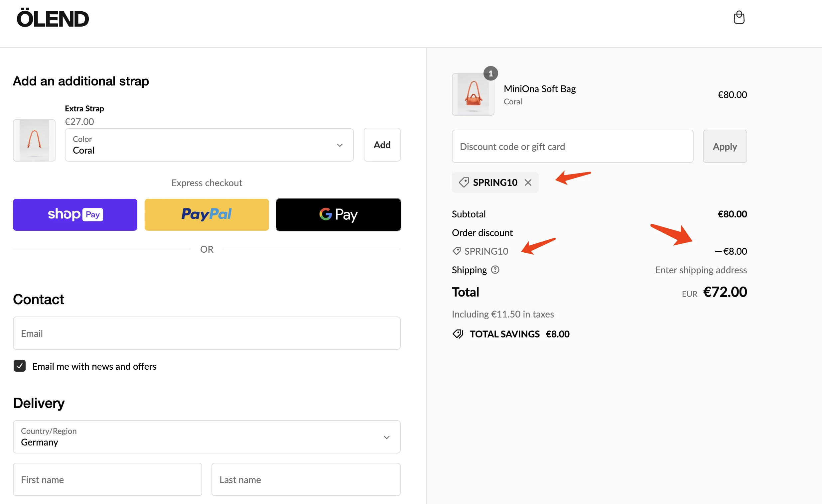
Task: Click the TOTAL SAVINGS €8.00 text
Action: pyautogui.click(x=519, y=334)
